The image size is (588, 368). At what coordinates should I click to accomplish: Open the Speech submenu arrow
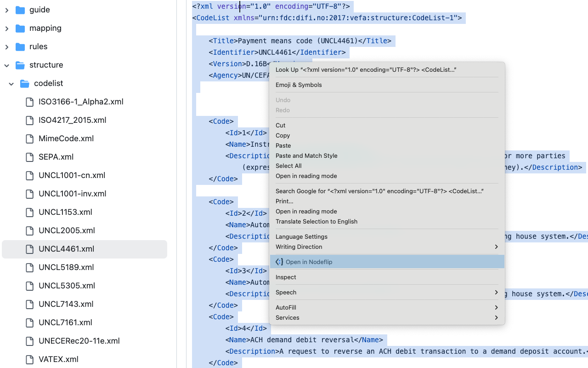[x=496, y=292]
